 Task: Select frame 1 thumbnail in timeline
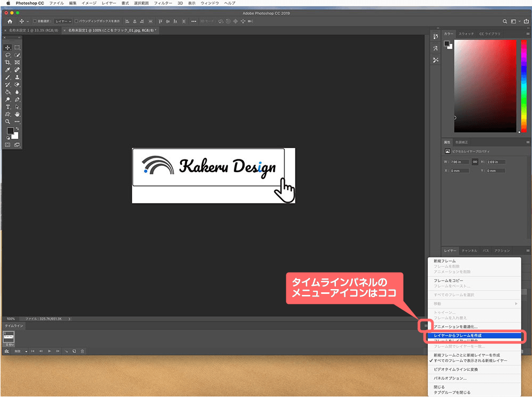point(9,336)
